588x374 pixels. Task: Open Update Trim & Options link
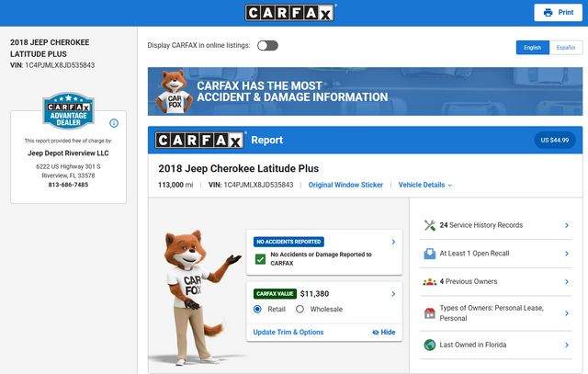click(288, 332)
